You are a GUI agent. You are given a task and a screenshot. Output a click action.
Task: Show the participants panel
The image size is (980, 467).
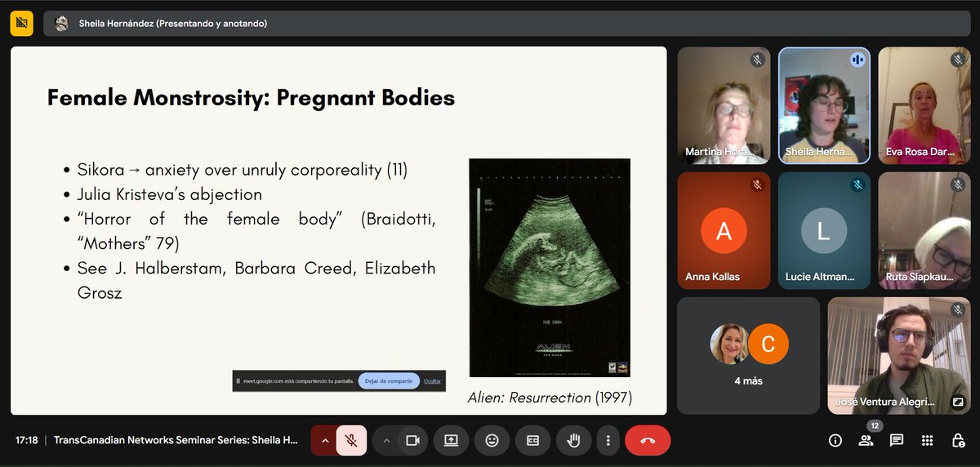(x=866, y=440)
